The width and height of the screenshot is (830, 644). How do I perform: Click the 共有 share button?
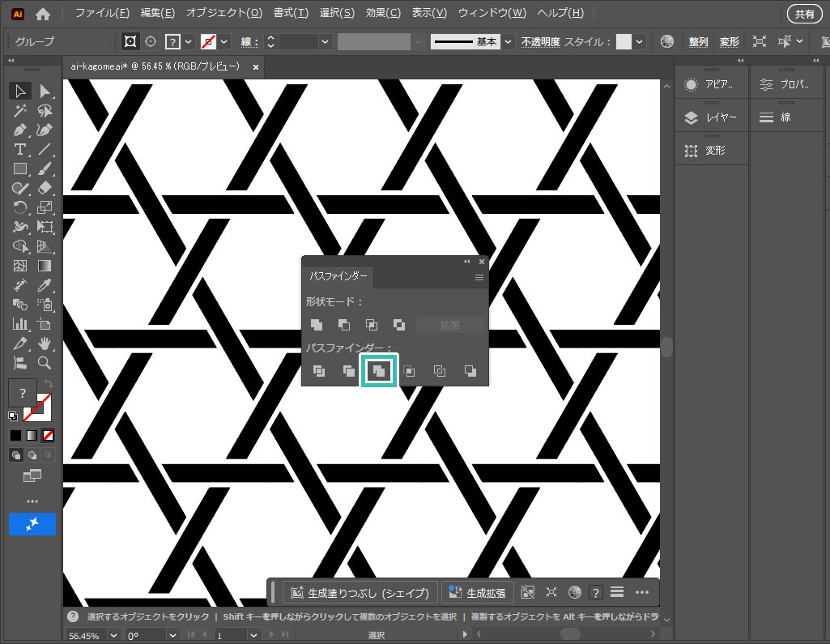(804, 14)
